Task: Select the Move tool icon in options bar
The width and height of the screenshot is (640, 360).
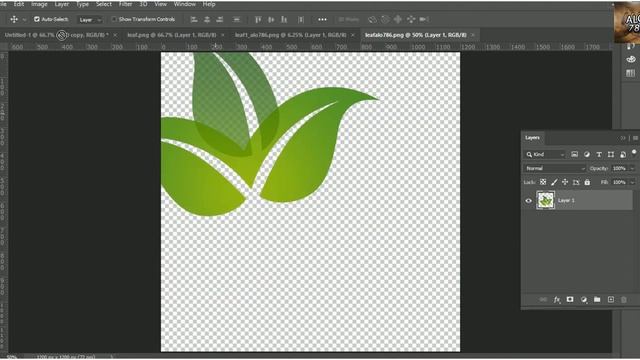Action: [x=14, y=19]
